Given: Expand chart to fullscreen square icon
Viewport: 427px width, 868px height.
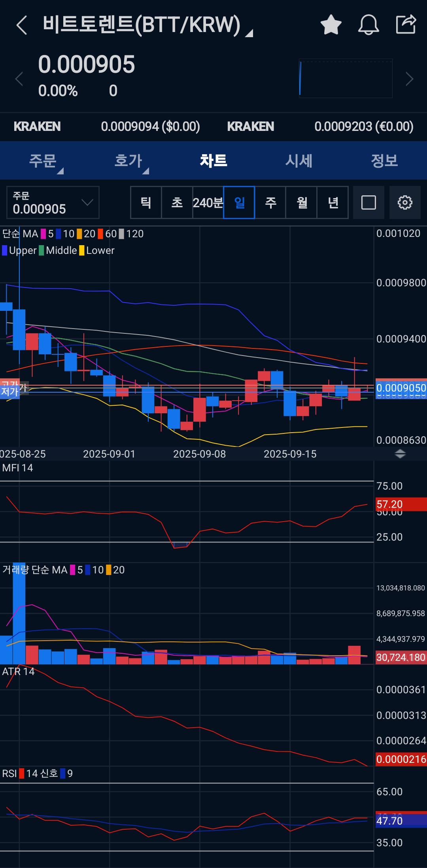Looking at the screenshot, I should pos(368,202).
